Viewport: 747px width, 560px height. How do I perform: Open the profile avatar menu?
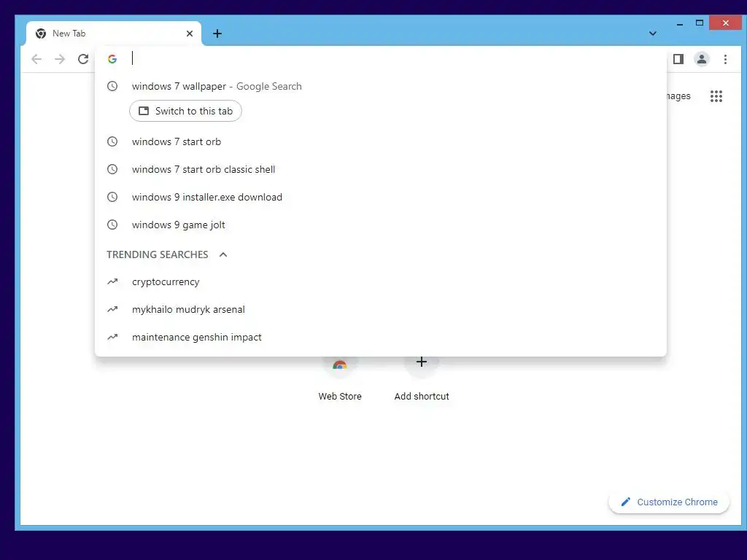tap(701, 59)
